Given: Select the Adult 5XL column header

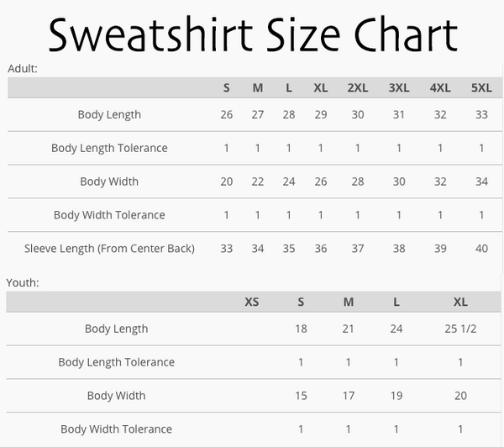Looking at the screenshot, I should [x=481, y=87].
